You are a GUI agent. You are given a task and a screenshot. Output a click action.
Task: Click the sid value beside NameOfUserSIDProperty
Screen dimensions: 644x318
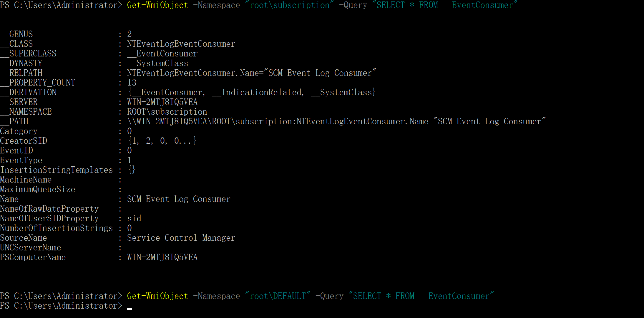point(134,218)
